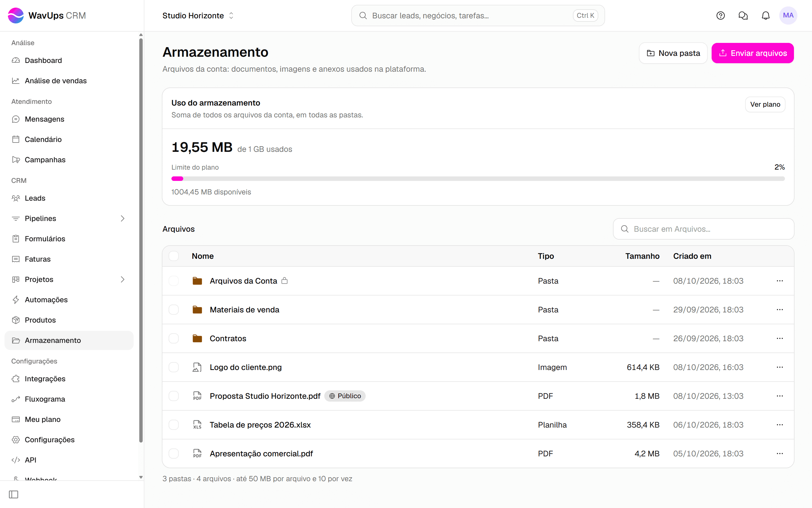The height and width of the screenshot is (508, 812).
Task: Open more options for Apresentação comercial.pdf
Action: tap(780, 454)
